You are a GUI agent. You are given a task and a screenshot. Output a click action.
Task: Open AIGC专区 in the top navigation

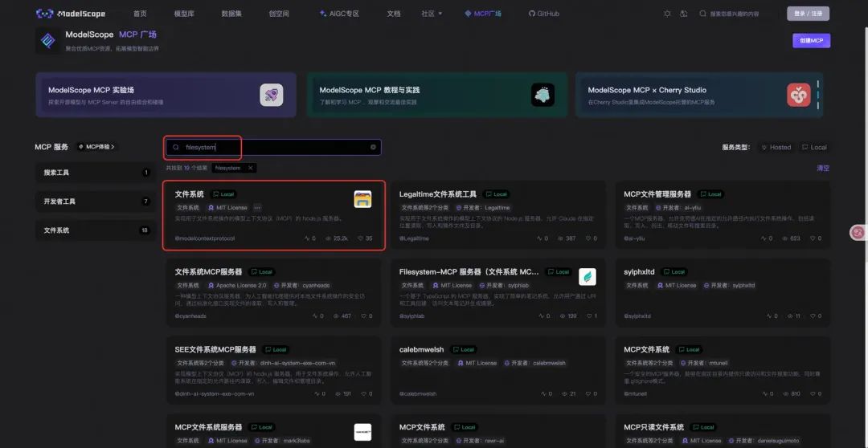click(339, 14)
